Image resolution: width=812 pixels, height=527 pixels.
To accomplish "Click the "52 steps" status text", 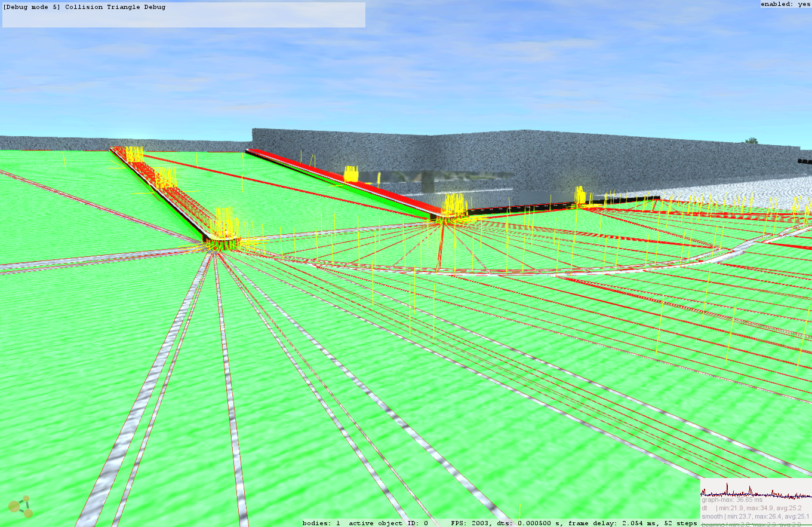I will tap(680, 523).
